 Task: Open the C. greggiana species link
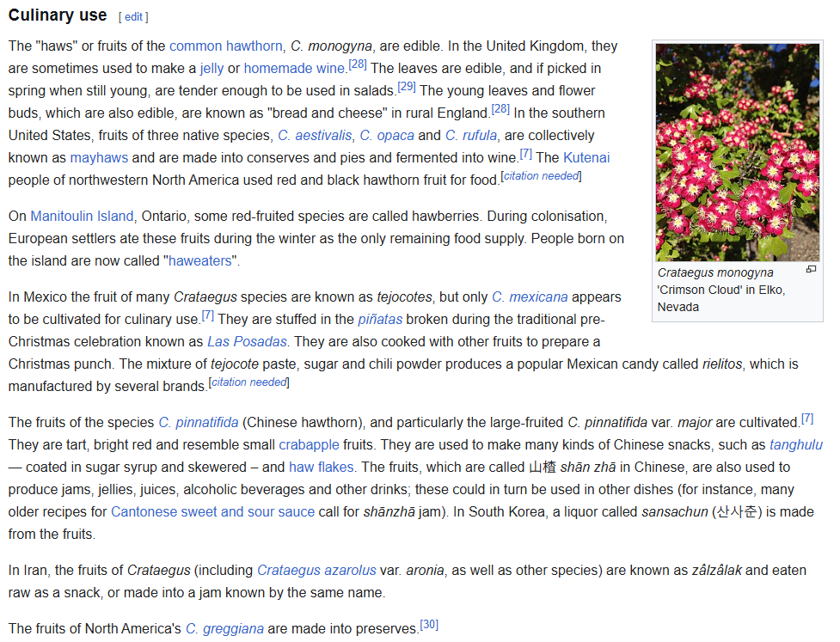tap(224, 628)
